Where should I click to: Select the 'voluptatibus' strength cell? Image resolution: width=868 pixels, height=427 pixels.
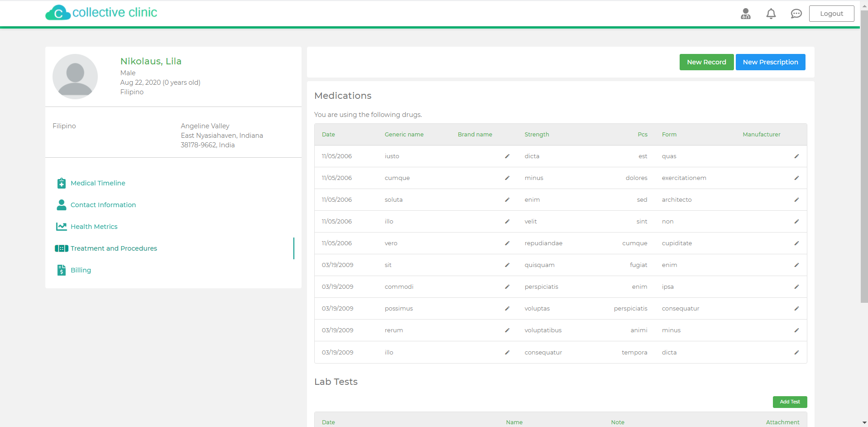click(543, 330)
